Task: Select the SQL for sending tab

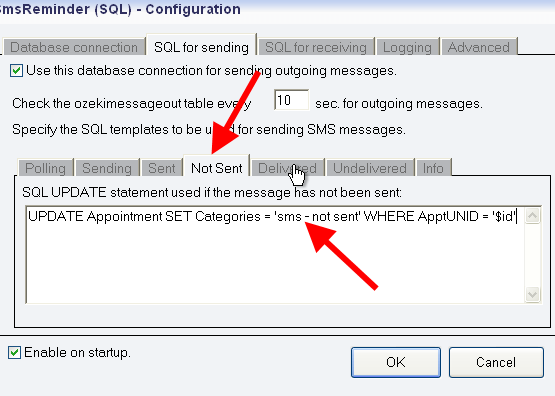Action: tap(201, 46)
